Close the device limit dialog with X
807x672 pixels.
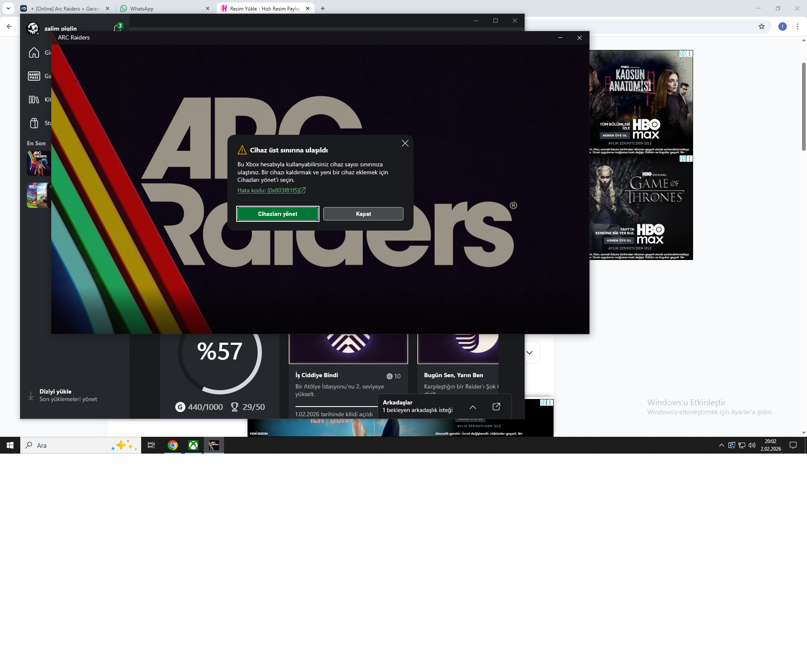tap(405, 144)
